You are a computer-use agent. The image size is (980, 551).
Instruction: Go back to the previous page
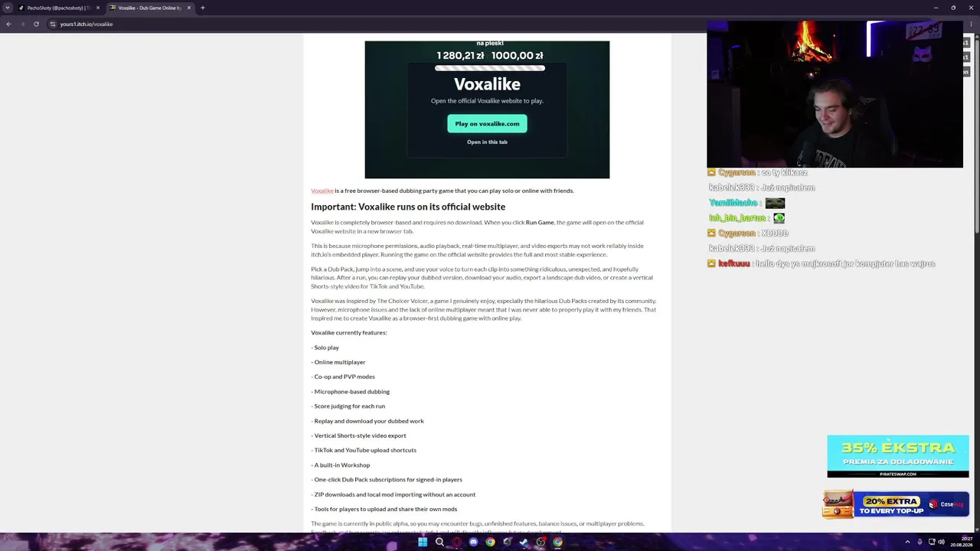(8, 24)
